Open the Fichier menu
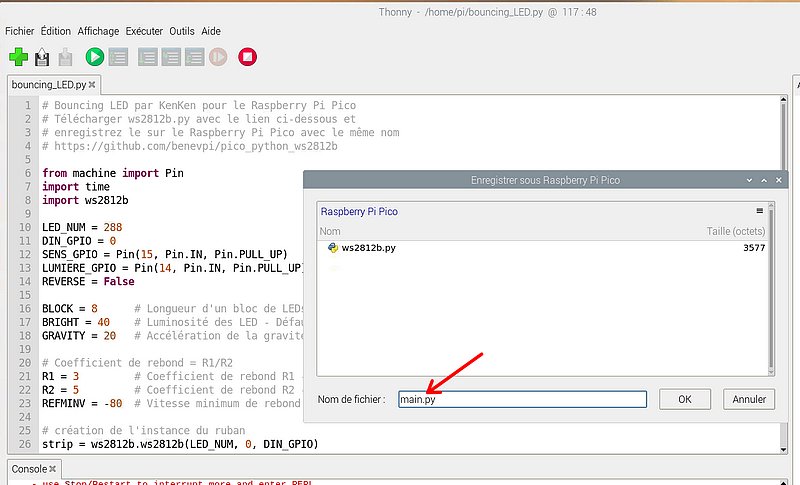This screenshot has height=485, width=800. [x=19, y=31]
